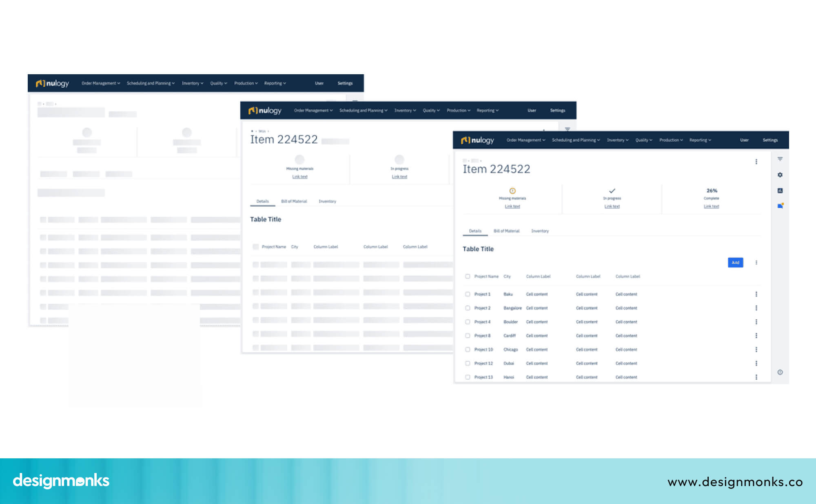Open row actions menu for Project 13
816x504 pixels.
(756, 377)
